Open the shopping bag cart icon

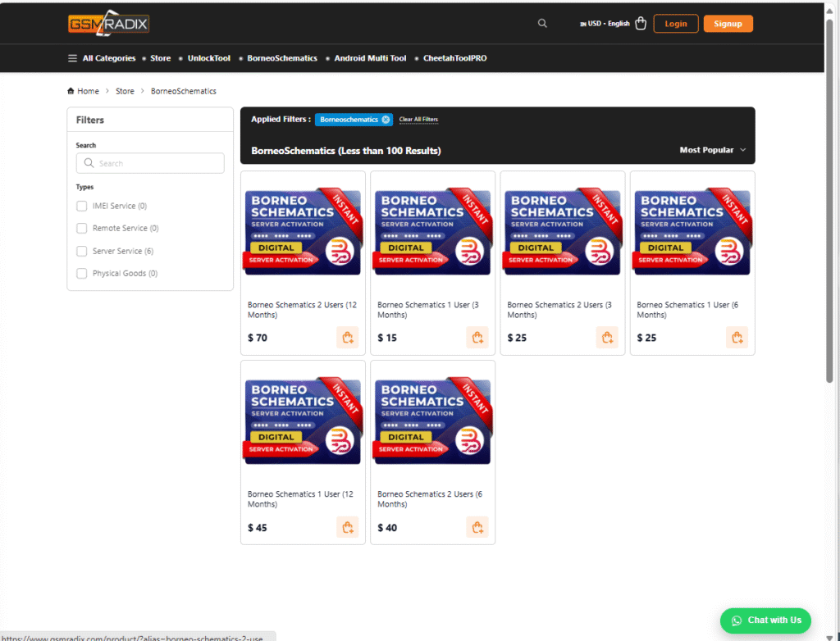[x=641, y=24]
